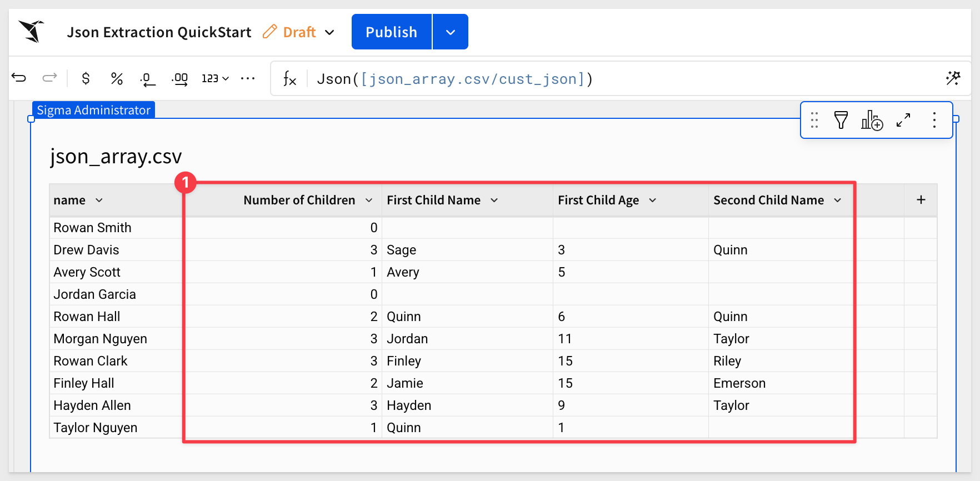This screenshot has height=481, width=980.
Task: Click the undo arrow icon
Action: point(19,78)
